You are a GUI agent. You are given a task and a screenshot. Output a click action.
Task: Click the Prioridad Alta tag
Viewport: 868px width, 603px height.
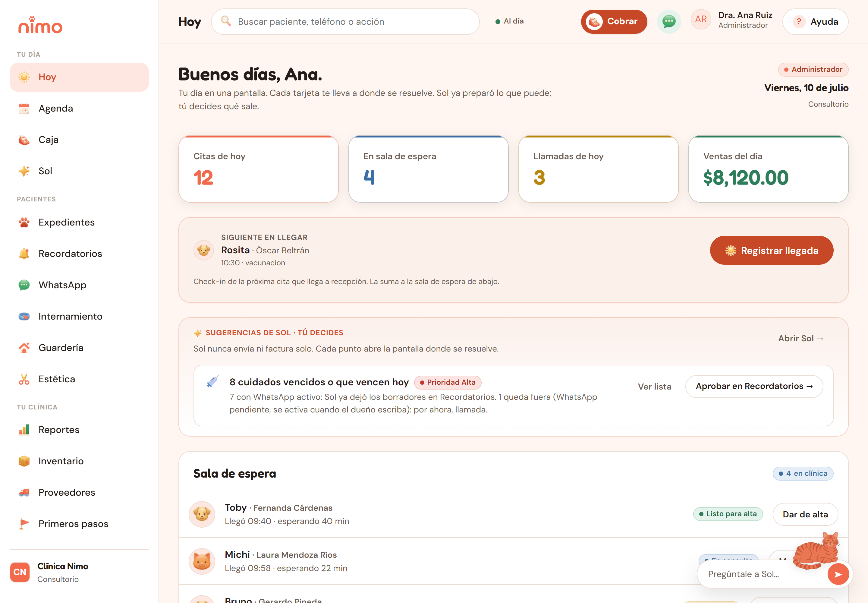[x=448, y=382]
